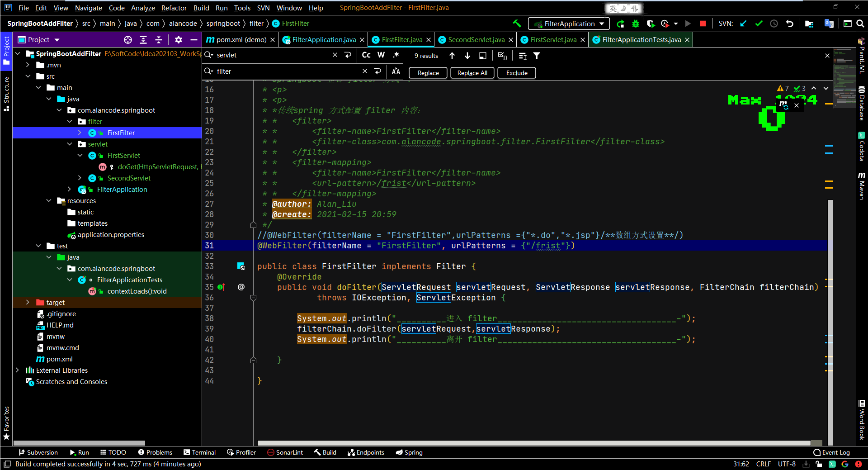Screen dimensions: 868x470
Task: Expand External Libraries node
Action: 17,370
